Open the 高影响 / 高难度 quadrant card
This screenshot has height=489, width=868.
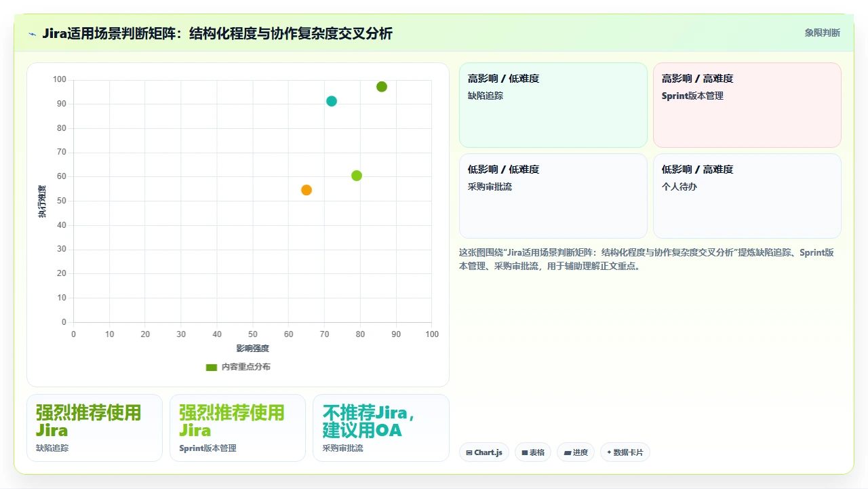(747, 105)
